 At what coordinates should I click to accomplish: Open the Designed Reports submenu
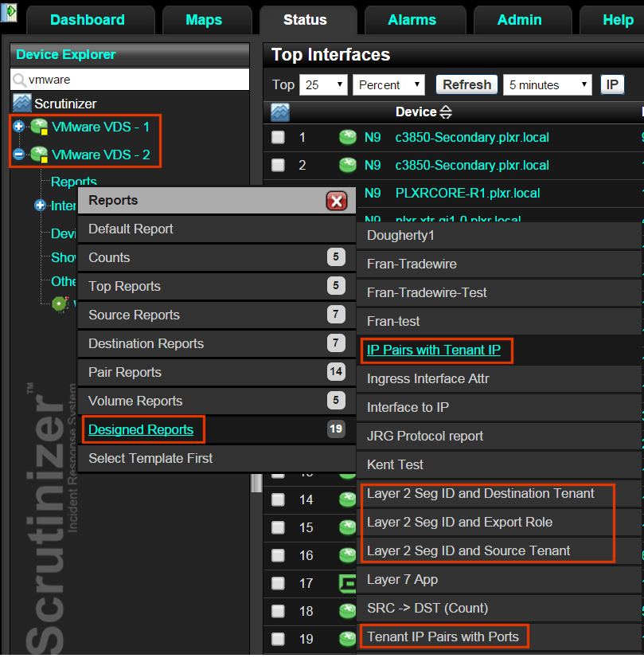tap(217, 429)
